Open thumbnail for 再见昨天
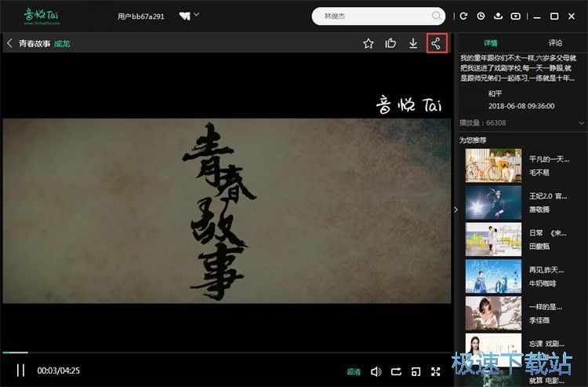The image size is (588, 387). click(x=493, y=276)
